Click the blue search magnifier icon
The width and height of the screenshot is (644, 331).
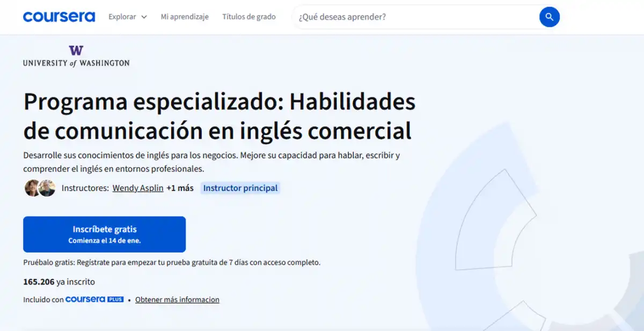coord(549,17)
